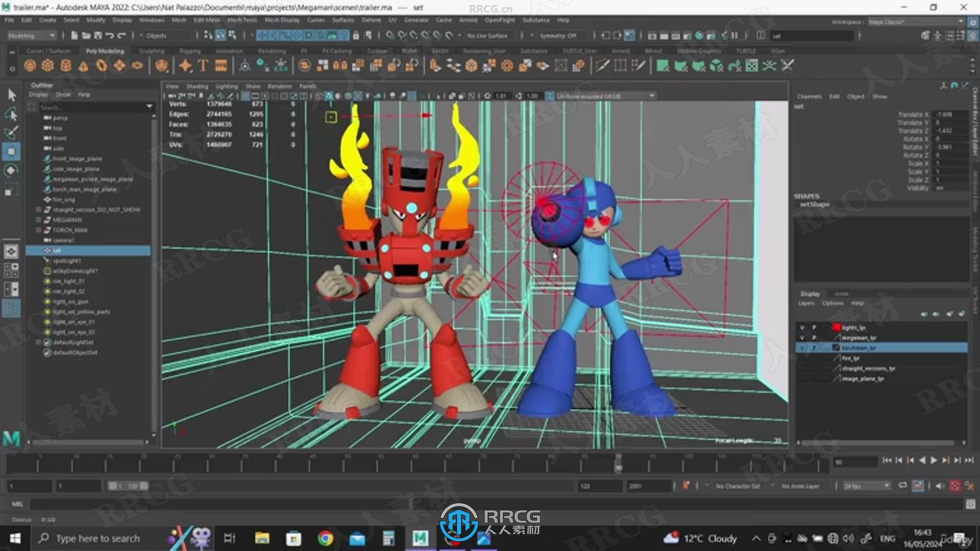Viewport: 980px width, 551px height.
Task: Choose the Lasso select tool in the toolbox
Action: click(11, 114)
